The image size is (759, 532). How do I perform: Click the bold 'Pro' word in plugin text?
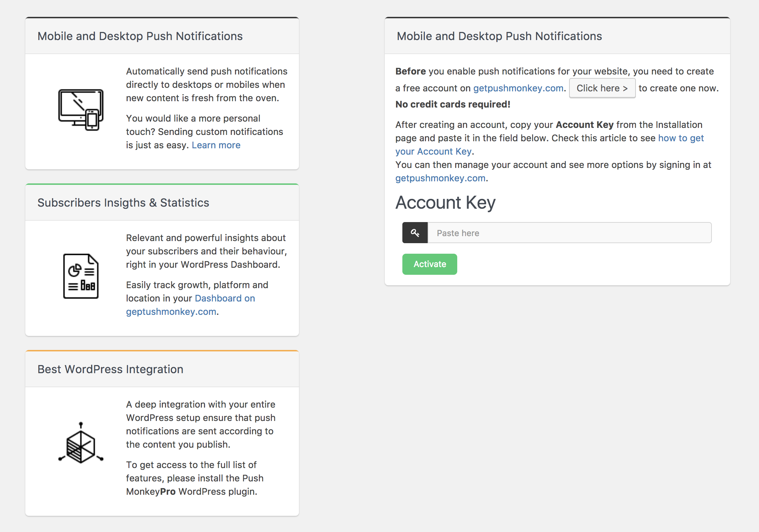pos(168,492)
